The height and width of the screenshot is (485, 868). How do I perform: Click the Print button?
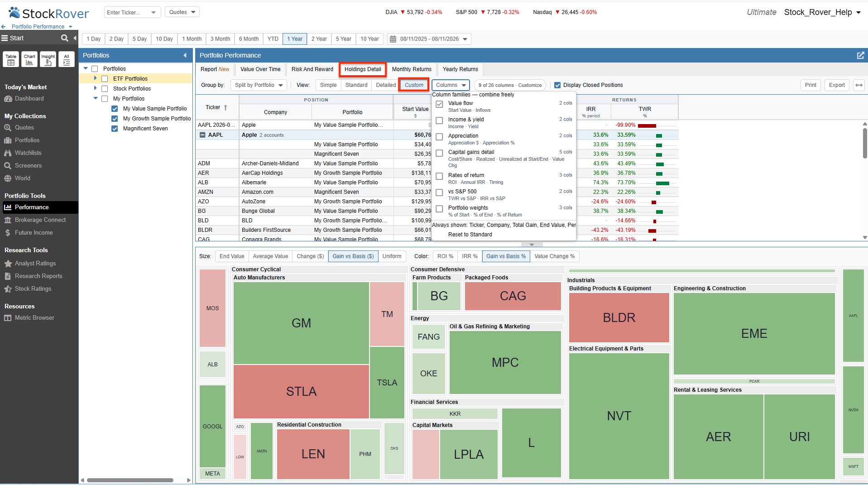point(810,85)
